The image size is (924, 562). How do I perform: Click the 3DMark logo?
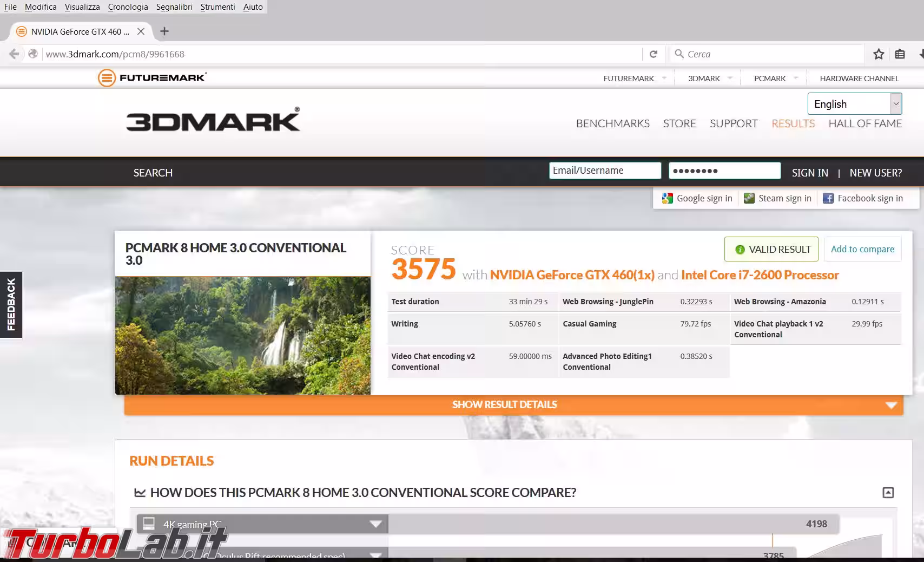[x=213, y=120]
